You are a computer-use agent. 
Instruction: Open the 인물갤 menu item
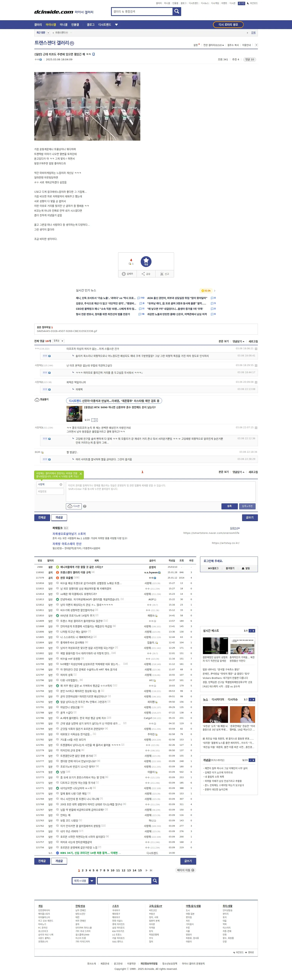[75, 25]
